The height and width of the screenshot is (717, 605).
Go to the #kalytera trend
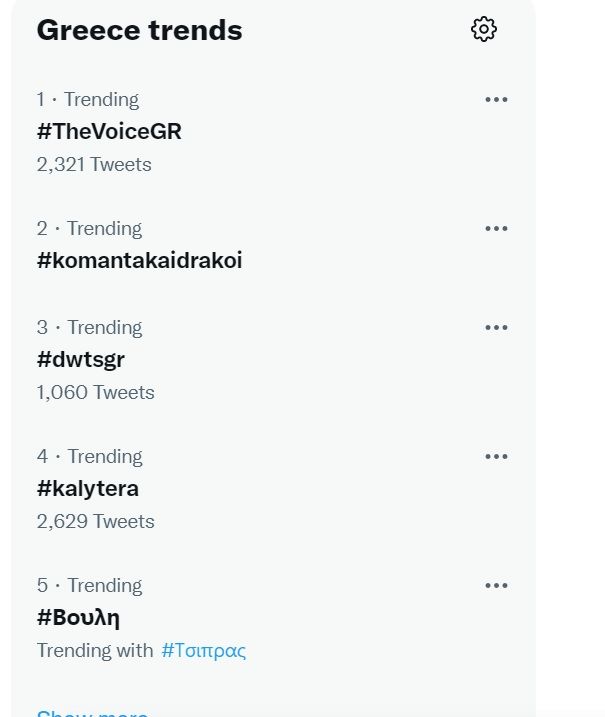pos(88,488)
